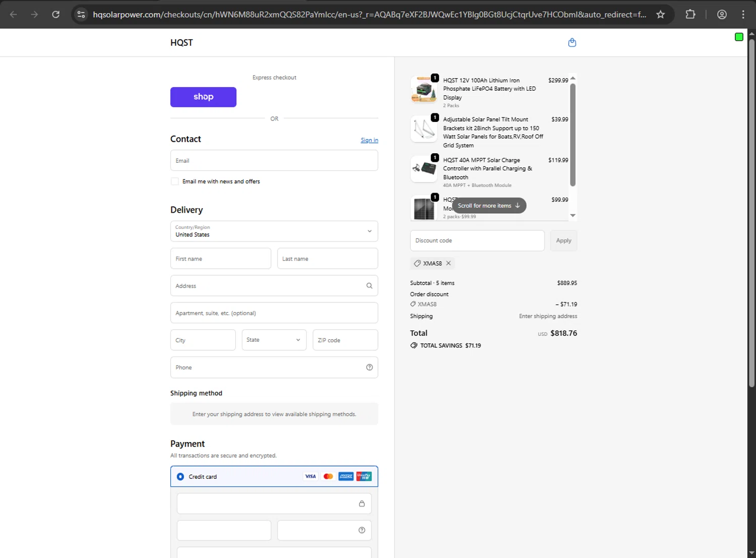The image size is (756, 558).
Task: Click the security code help question icon
Action: (x=362, y=530)
